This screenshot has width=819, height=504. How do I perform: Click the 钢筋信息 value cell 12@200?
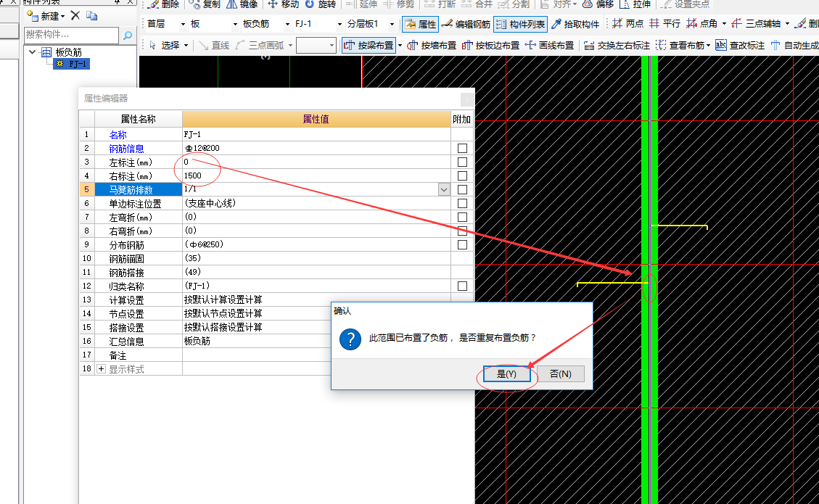click(x=316, y=149)
